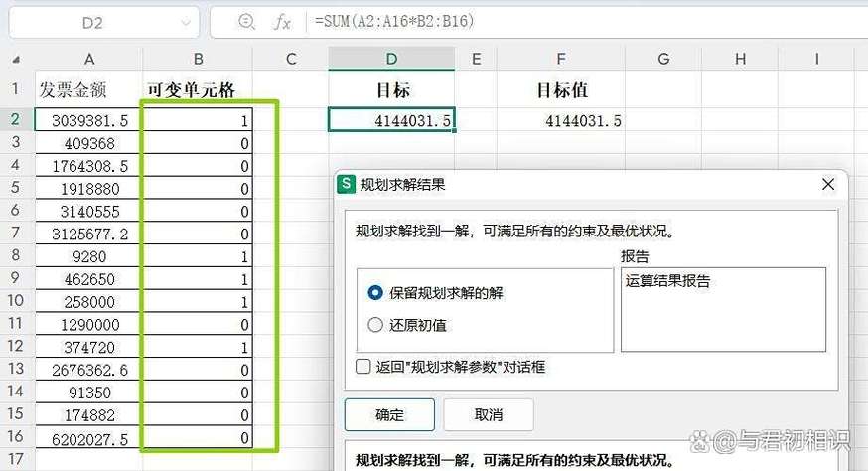Screen dimensions: 868x471
Task: Click cell containing 9280
Action: (x=88, y=256)
